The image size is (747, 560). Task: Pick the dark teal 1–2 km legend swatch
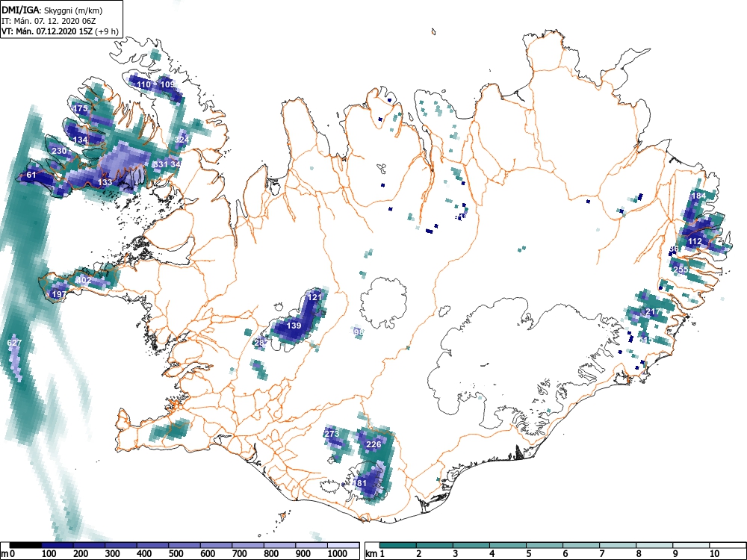398,545
